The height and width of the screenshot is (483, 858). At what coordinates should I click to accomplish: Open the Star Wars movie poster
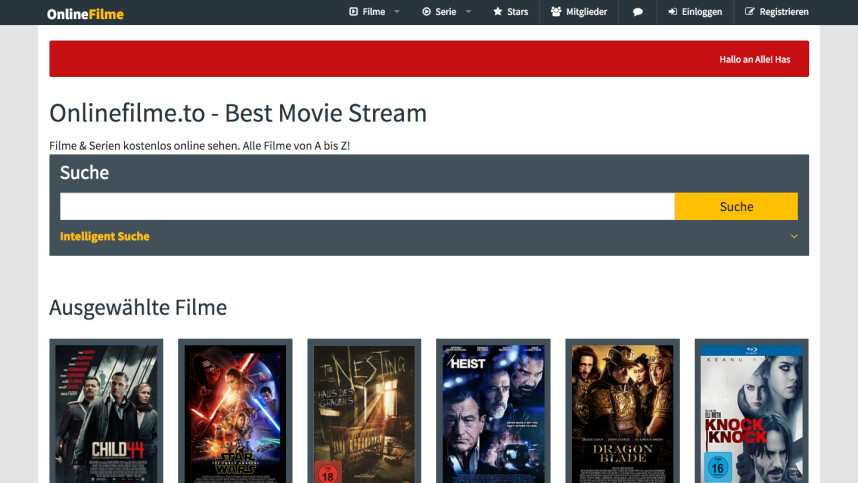click(x=235, y=413)
